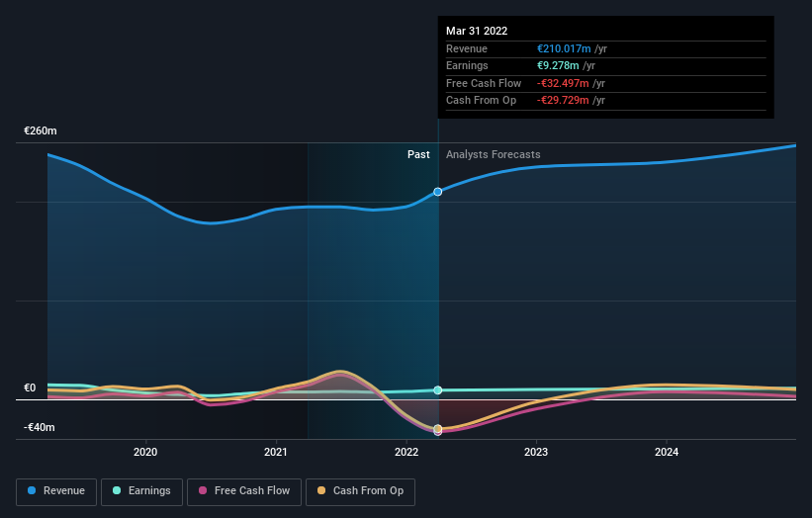
Task: Click the Revenue row label in tooltip
Action: click(467, 48)
